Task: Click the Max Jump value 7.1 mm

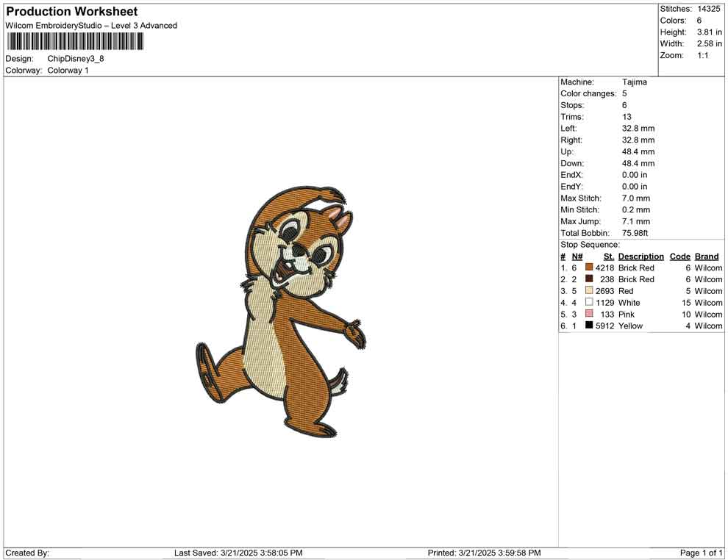Action: point(636,221)
